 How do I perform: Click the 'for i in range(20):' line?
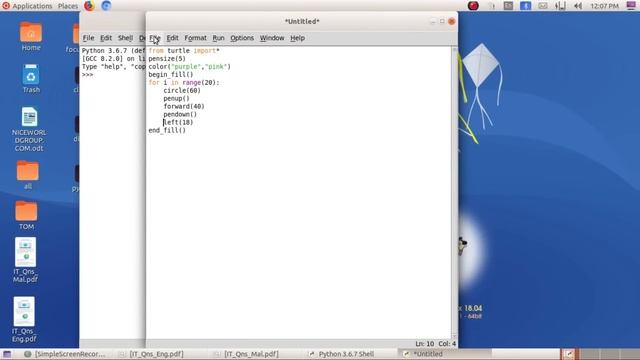tap(184, 82)
